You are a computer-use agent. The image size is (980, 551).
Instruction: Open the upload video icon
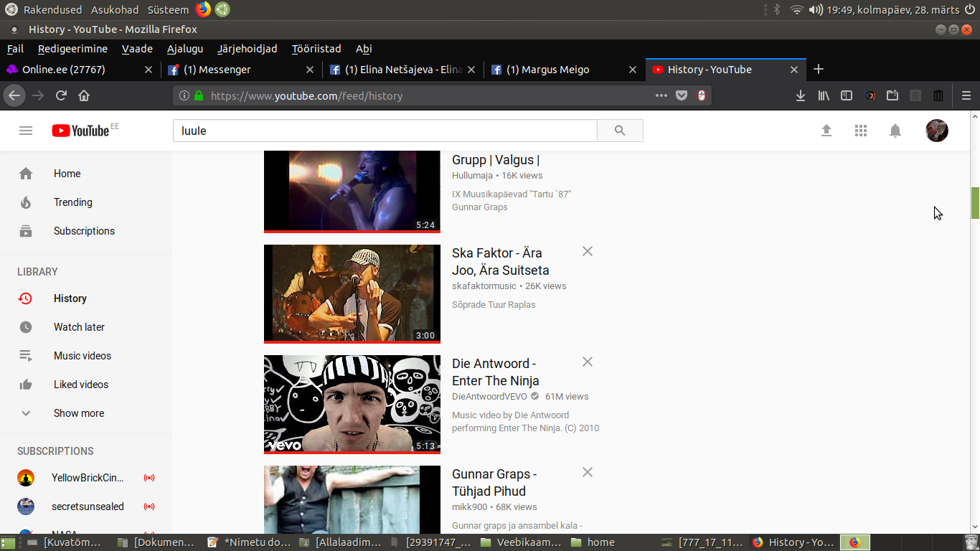point(826,131)
